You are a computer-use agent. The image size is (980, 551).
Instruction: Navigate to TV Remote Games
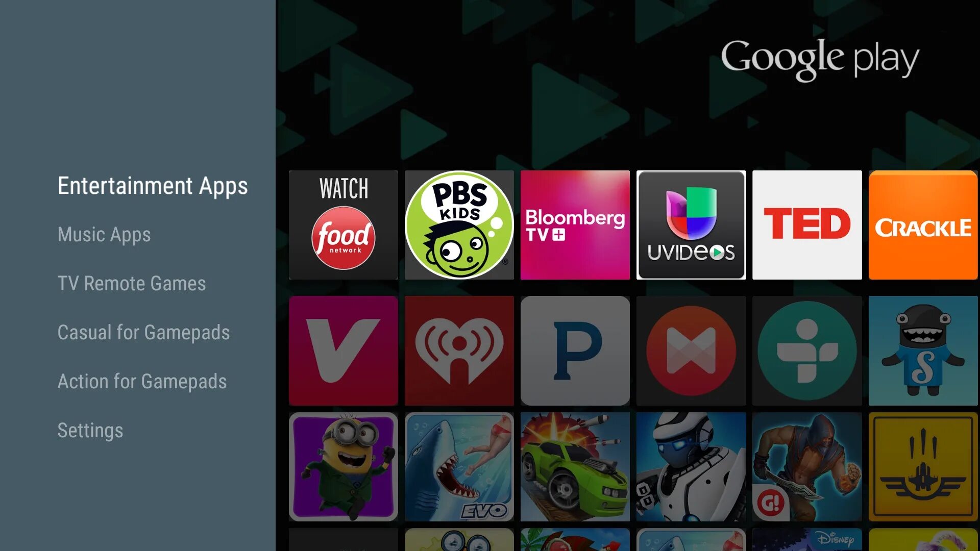pyautogui.click(x=131, y=283)
